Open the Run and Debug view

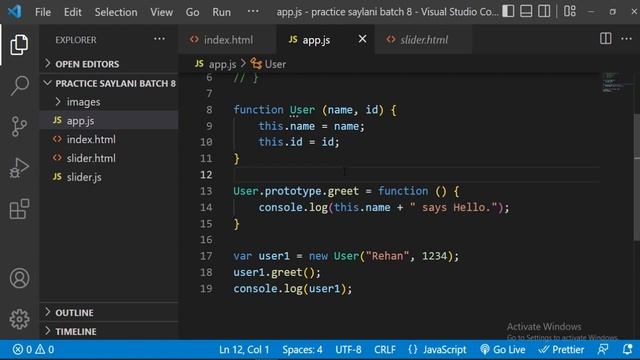pyautogui.click(x=19, y=168)
